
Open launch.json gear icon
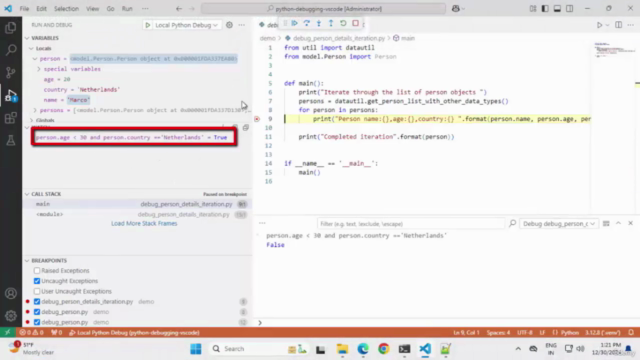pos(229,25)
